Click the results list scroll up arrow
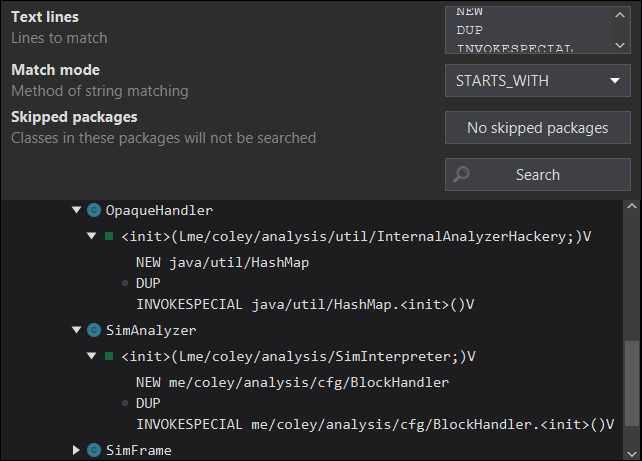 tap(632, 207)
